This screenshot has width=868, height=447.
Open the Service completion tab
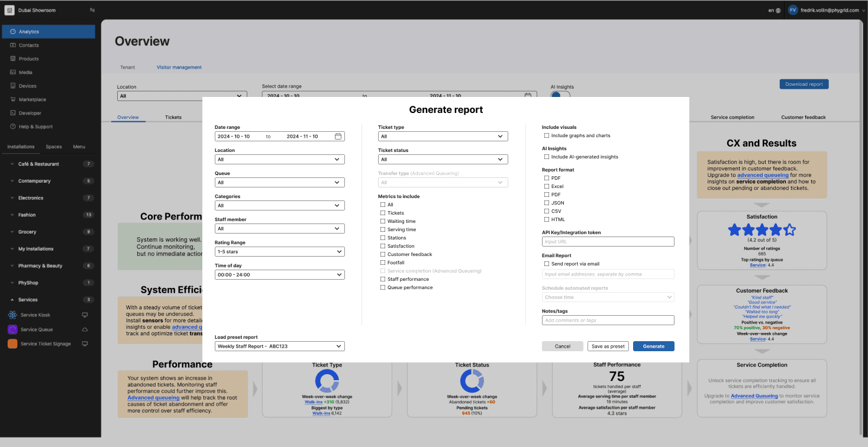(x=733, y=117)
